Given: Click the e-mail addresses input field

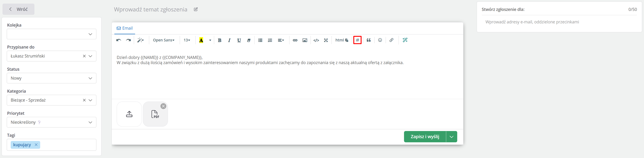Looking at the screenshot, I should coord(559,22).
